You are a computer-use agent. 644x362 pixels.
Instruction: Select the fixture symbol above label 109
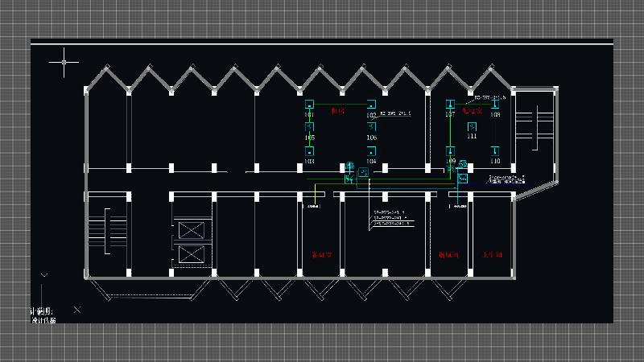(x=450, y=150)
